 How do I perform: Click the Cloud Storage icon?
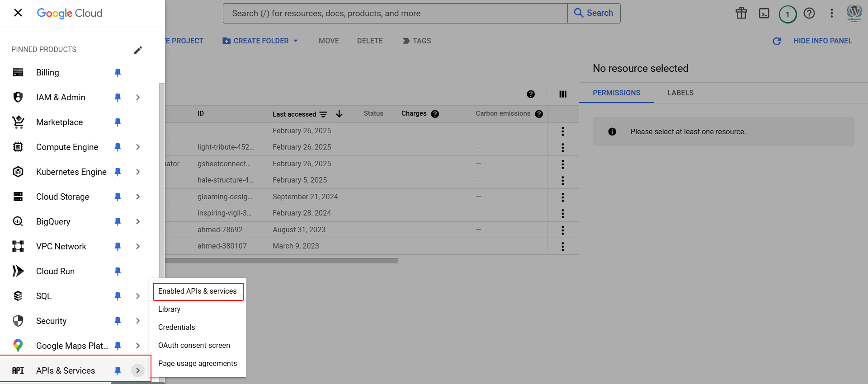pyautogui.click(x=18, y=197)
